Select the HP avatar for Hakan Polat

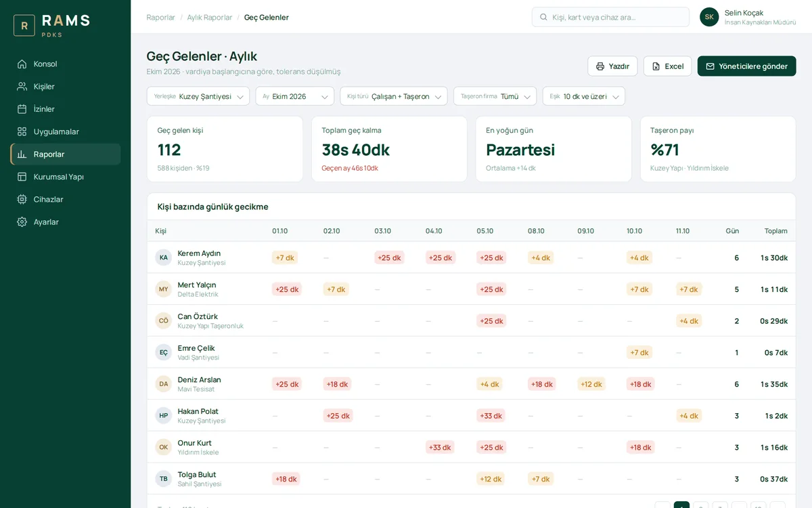pos(164,415)
